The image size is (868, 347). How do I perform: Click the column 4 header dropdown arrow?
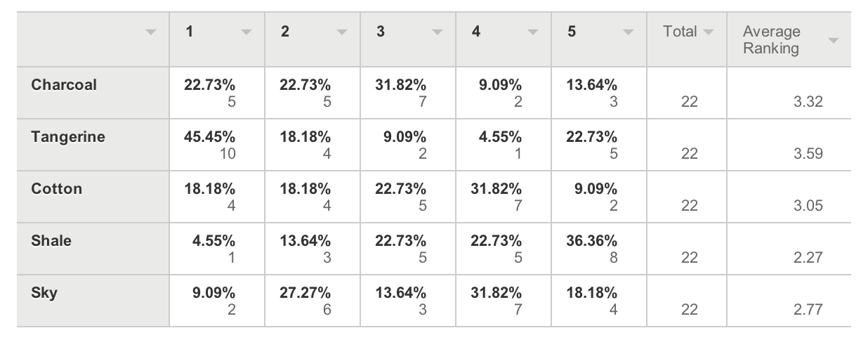pos(533,32)
